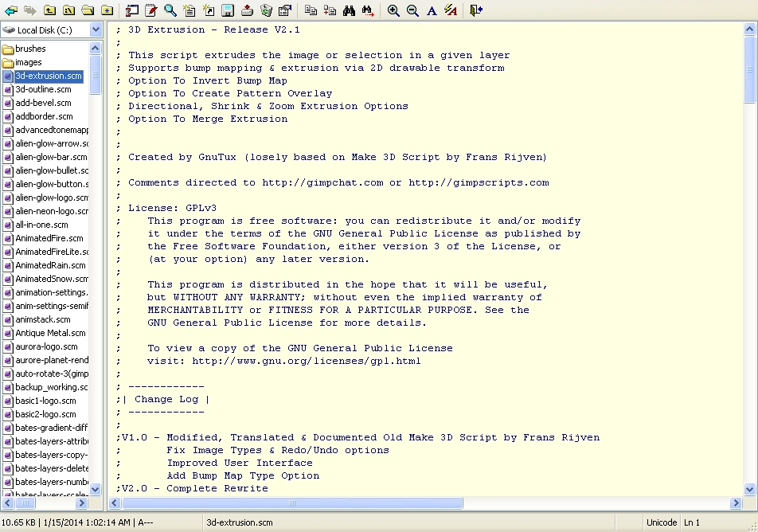Select animstack.scm file
Image resolution: width=758 pixels, height=532 pixels.
(42, 319)
